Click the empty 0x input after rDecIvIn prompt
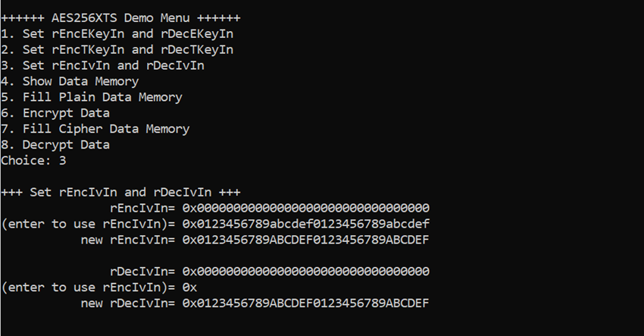Image resolution: width=644 pixels, height=336 pixels. point(189,287)
